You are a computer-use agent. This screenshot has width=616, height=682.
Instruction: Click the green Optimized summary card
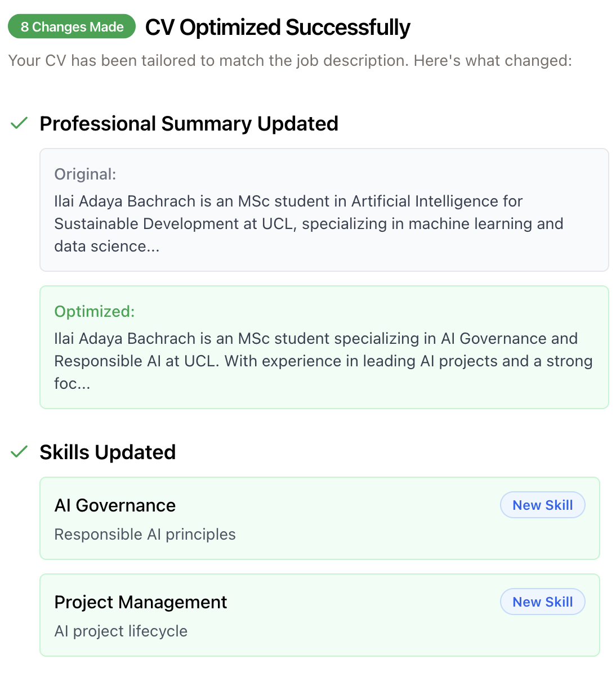tap(324, 347)
